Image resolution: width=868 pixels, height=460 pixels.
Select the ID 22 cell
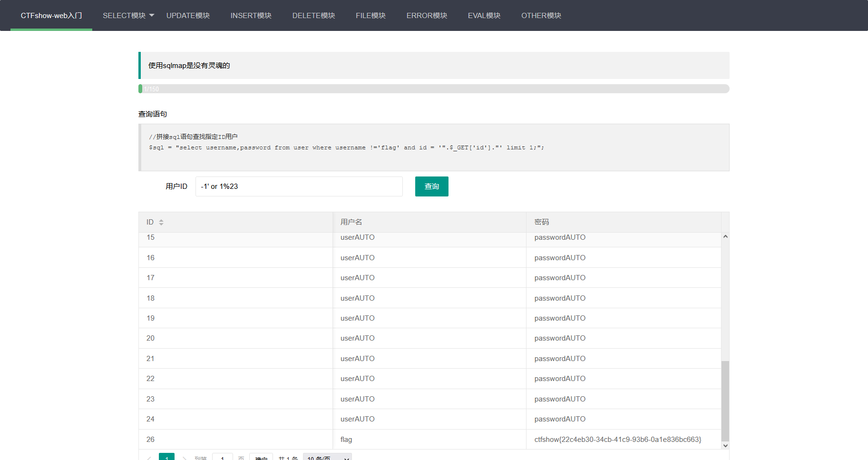coord(235,379)
